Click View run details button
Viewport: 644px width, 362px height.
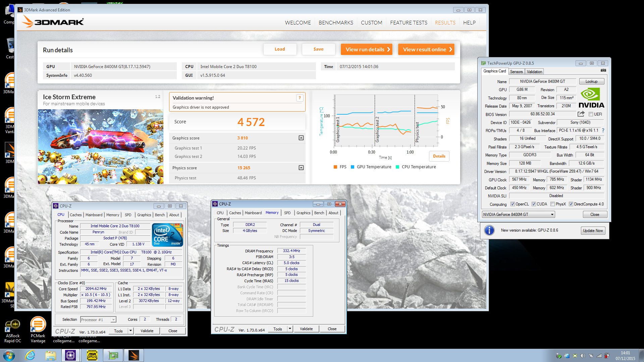click(x=367, y=49)
